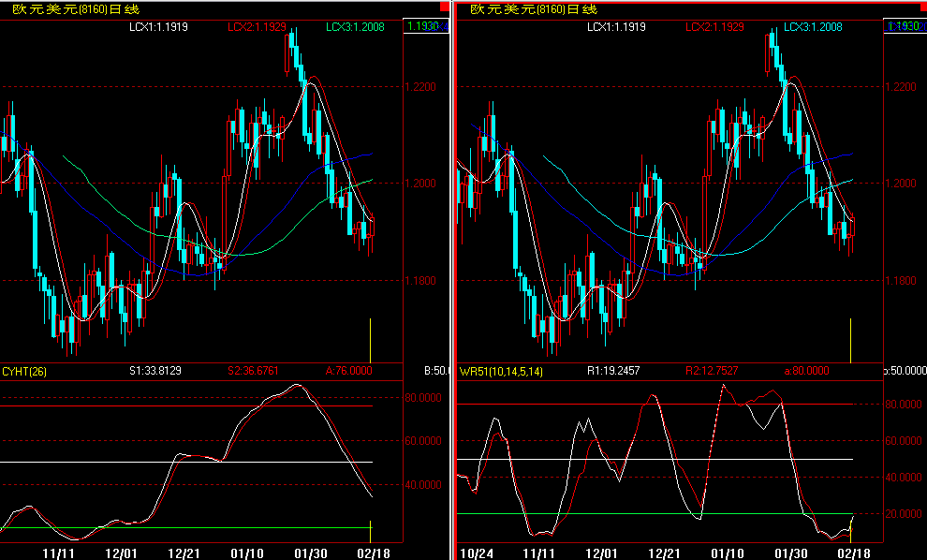Click the R1:19.2457 indicator value

point(613,371)
